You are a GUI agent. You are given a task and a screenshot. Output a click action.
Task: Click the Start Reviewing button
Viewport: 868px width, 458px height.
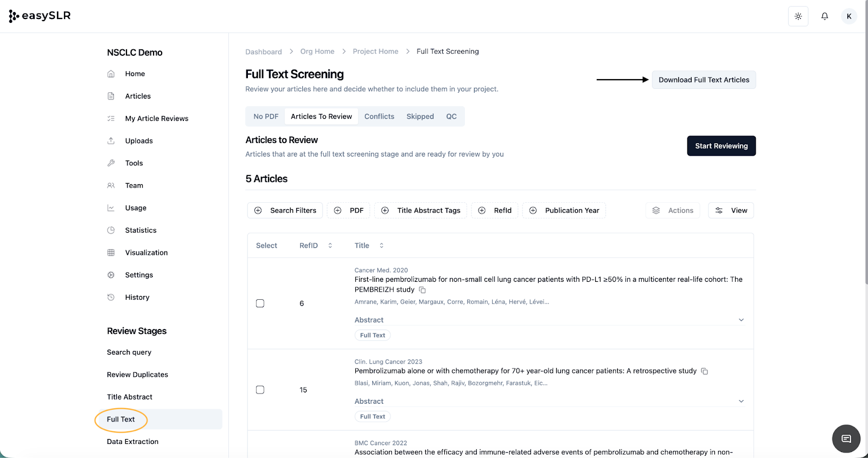721,146
